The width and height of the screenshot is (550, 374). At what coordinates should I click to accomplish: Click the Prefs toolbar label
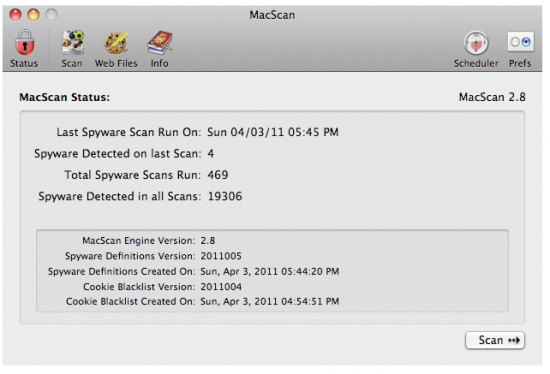520,64
